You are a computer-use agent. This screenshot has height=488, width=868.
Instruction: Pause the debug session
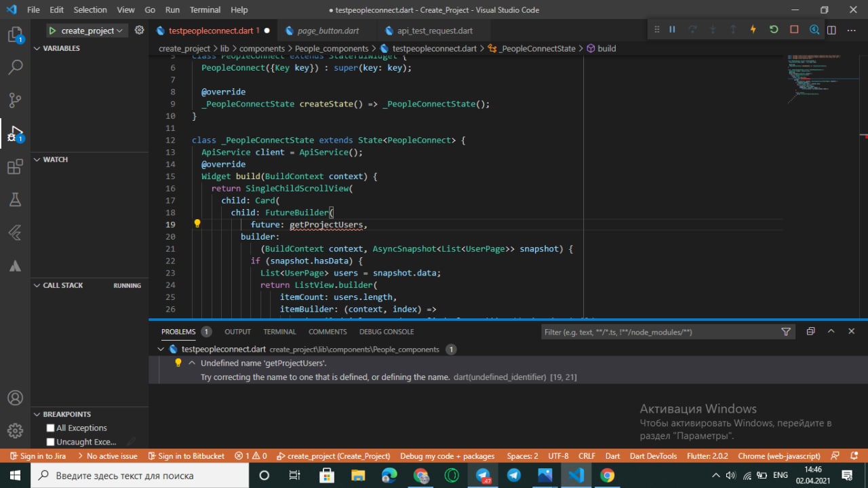coord(672,30)
